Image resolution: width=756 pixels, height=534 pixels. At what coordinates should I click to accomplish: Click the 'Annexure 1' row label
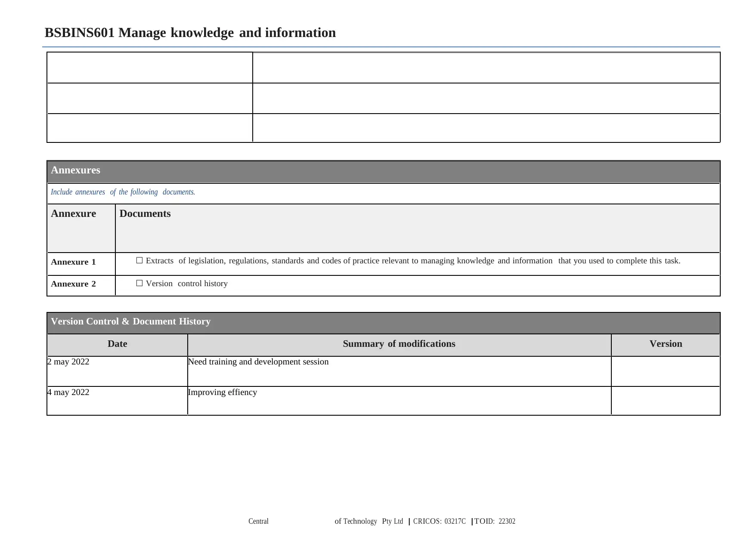(x=73, y=262)
